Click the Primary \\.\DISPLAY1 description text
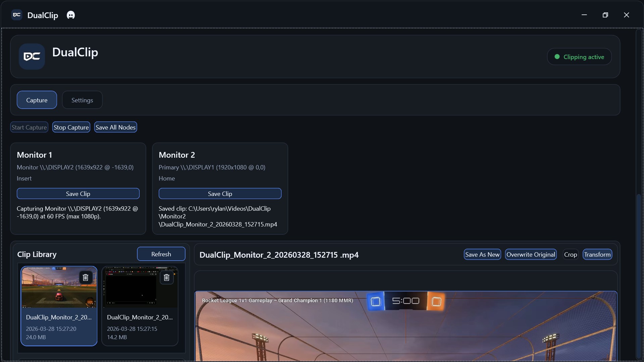The height and width of the screenshot is (362, 644). click(x=212, y=167)
